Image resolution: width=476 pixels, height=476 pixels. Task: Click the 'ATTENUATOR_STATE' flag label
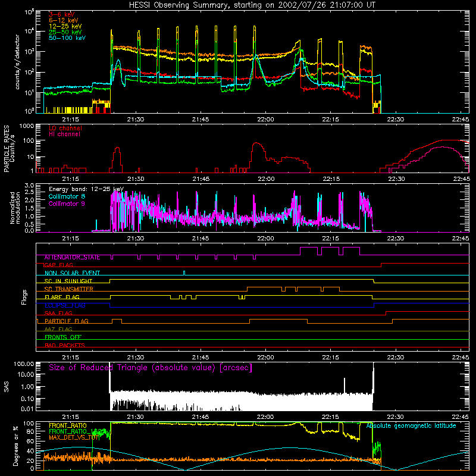tap(72, 258)
